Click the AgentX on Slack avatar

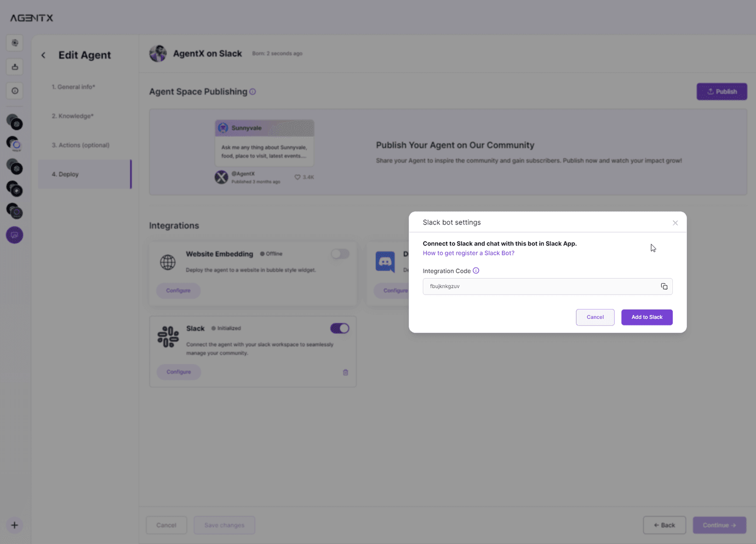pyautogui.click(x=158, y=54)
